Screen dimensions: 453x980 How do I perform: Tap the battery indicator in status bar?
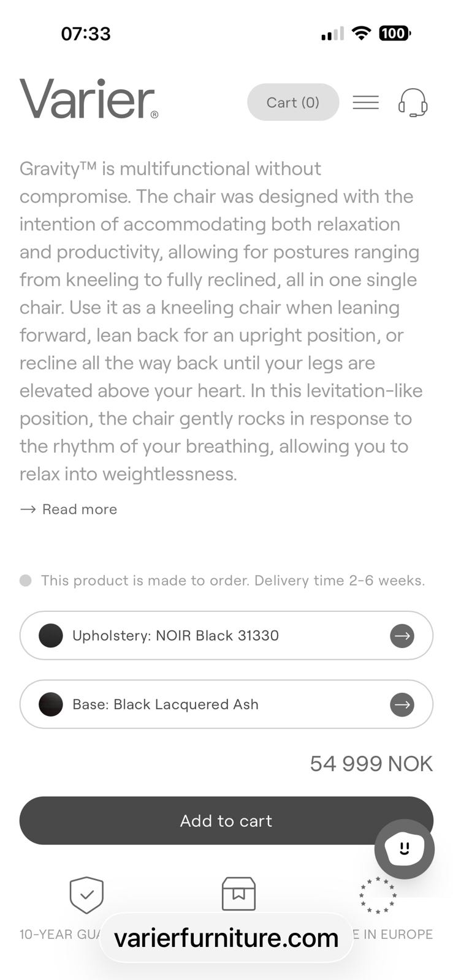click(394, 33)
